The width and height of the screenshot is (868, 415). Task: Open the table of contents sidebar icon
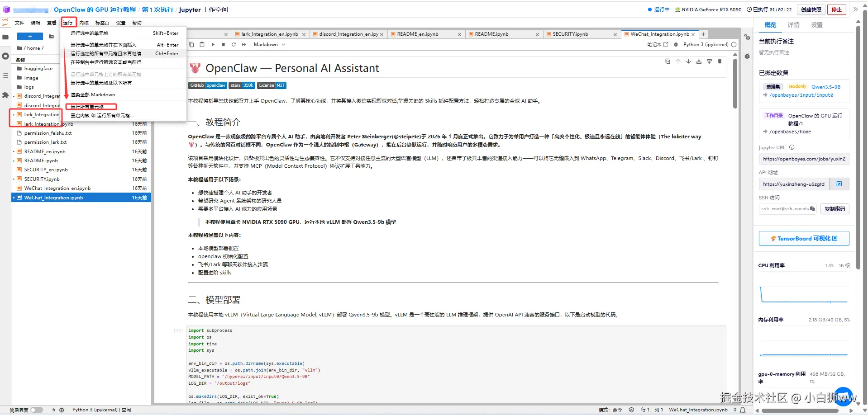point(5,75)
